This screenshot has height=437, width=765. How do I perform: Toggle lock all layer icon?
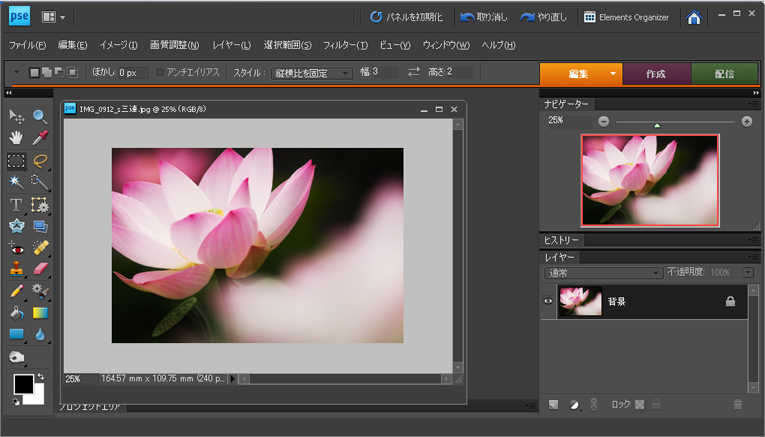[656, 404]
